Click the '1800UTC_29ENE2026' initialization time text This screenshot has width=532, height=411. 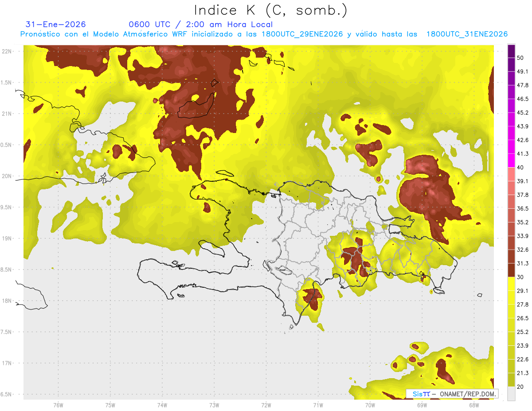point(302,34)
